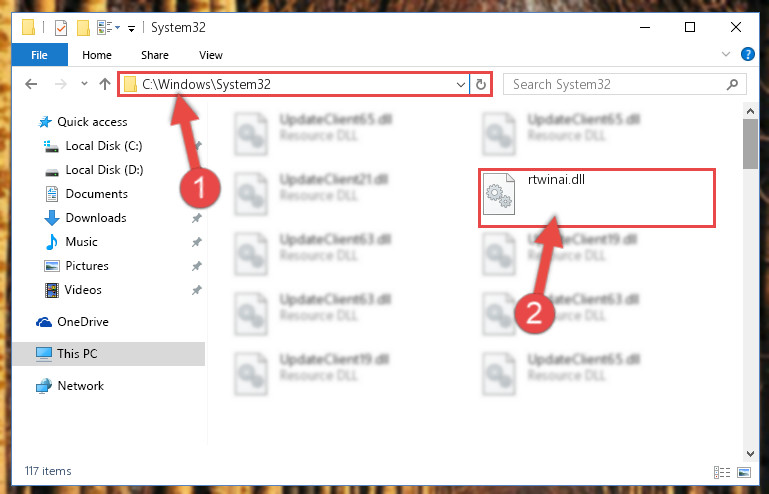769x494 pixels.
Task: Expand the address bar history dropdown
Action: coord(461,84)
